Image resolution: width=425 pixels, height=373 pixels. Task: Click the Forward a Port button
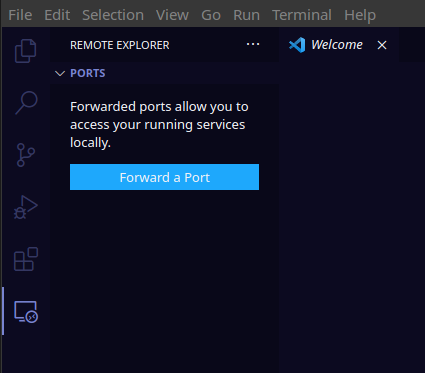tap(164, 177)
